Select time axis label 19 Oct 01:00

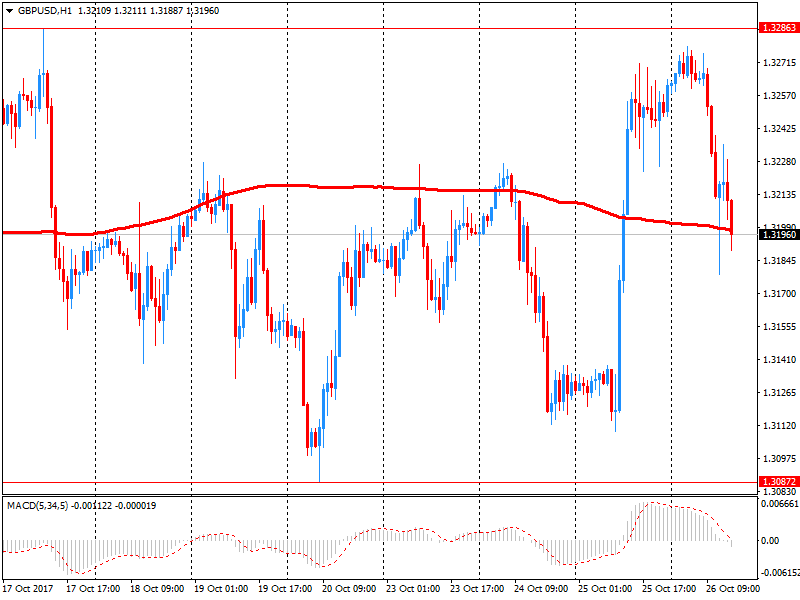(x=221, y=588)
